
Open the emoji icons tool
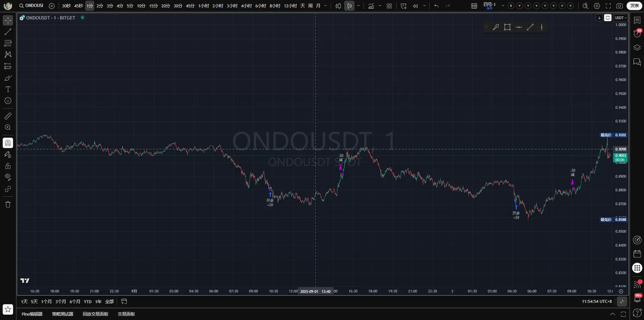click(x=8, y=101)
